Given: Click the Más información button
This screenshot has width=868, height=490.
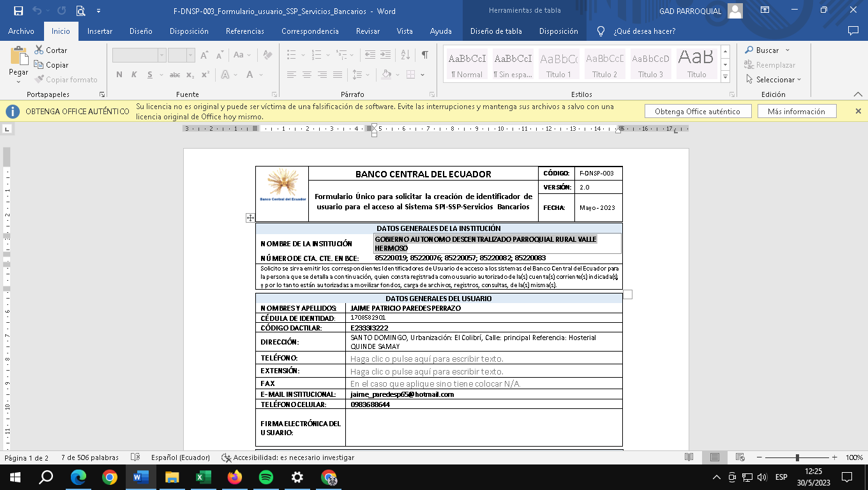Looking at the screenshot, I should (x=796, y=111).
